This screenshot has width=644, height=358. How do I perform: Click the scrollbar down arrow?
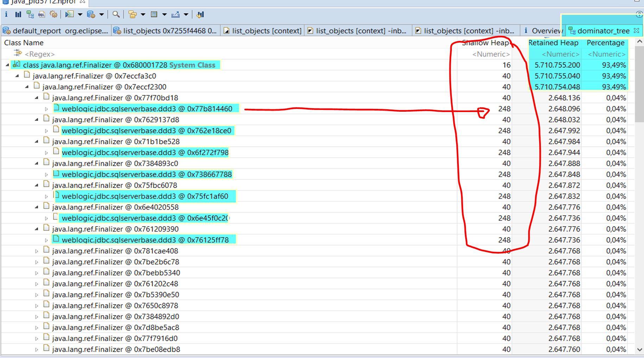click(639, 350)
